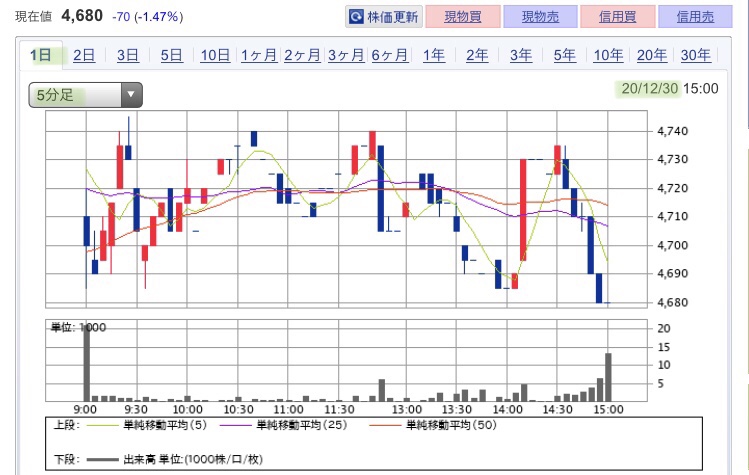Screen dimensions: 749x475
Task: Open the 現物買 order link
Action: (463, 17)
